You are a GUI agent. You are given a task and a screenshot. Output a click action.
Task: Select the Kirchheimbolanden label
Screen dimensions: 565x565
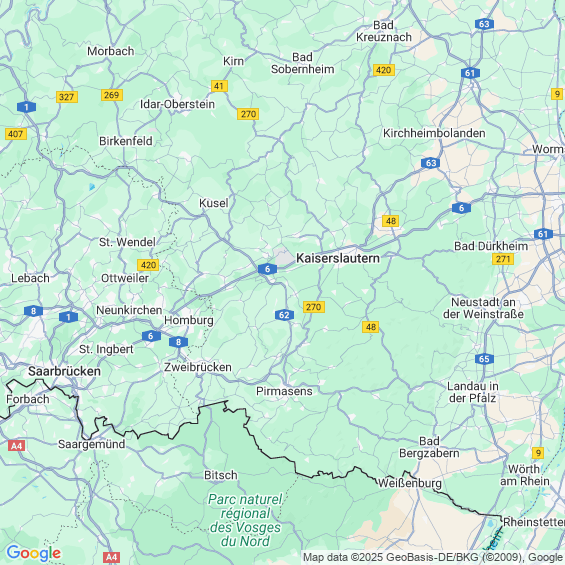pyautogui.click(x=434, y=133)
